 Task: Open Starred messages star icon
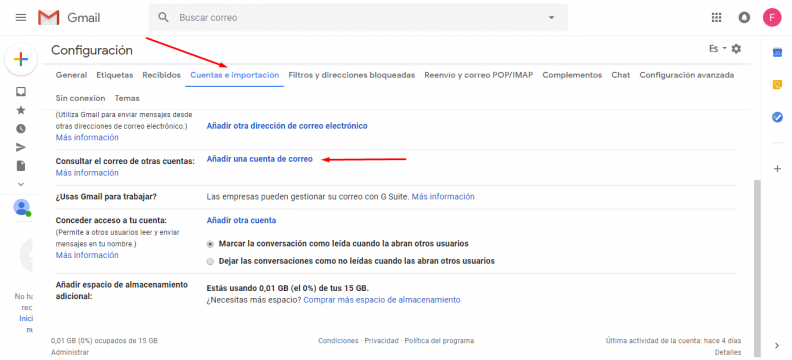point(21,110)
